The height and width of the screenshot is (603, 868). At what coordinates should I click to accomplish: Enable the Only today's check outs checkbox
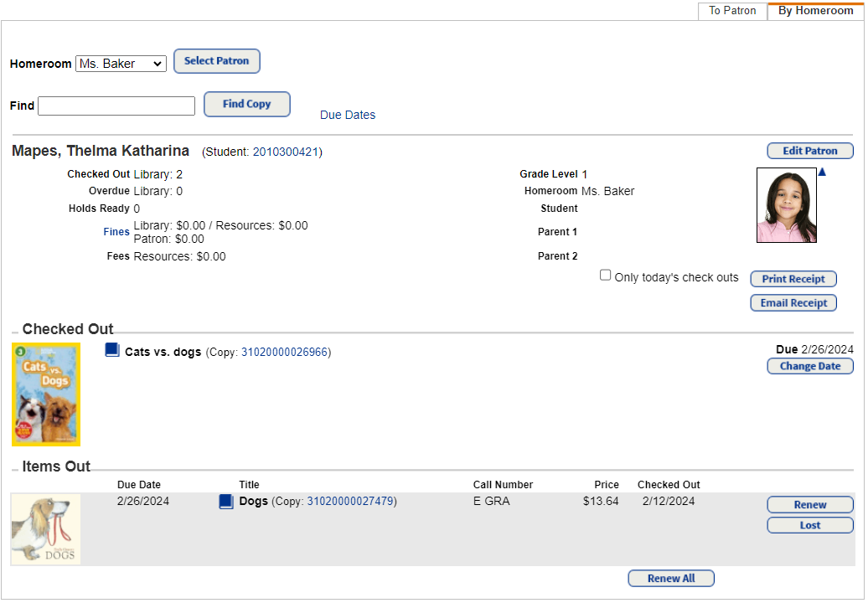605,275
